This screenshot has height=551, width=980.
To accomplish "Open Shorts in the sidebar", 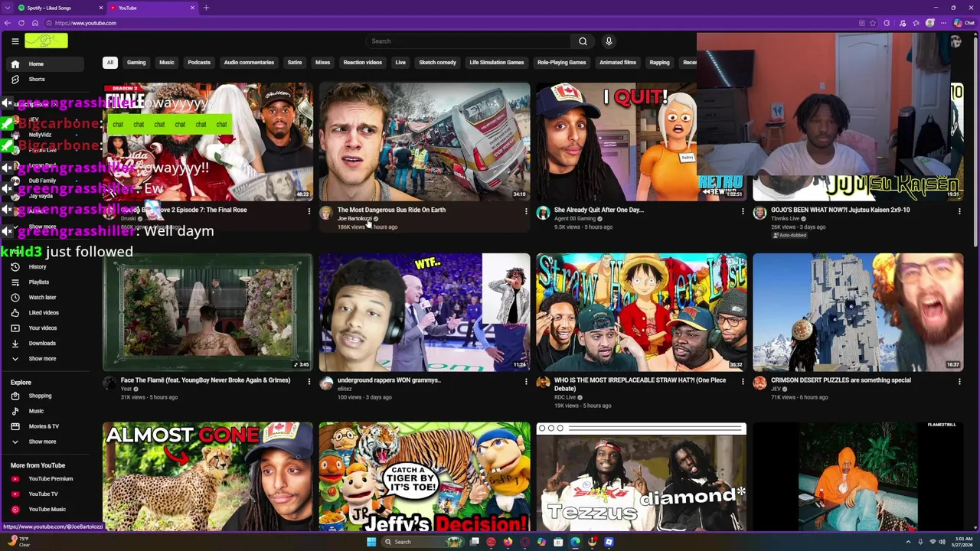I will (44, 80).
